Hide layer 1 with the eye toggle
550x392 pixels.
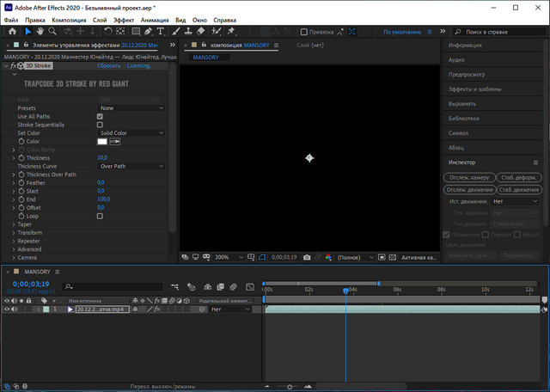click(7, 309)
